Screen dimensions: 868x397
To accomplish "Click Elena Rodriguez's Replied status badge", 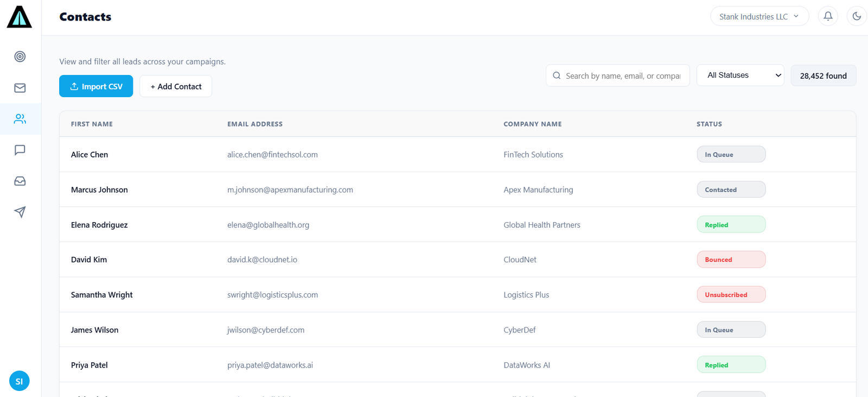I will pos(731,224).
